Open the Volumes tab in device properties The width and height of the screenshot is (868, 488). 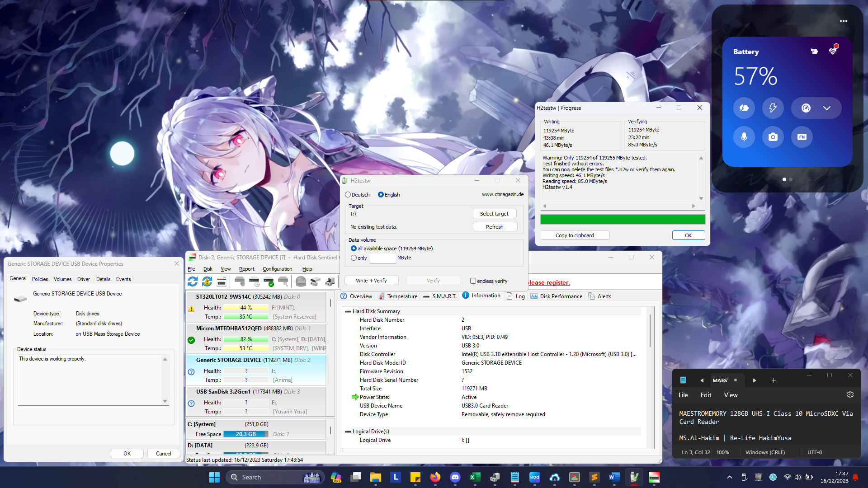coord(62,279)
